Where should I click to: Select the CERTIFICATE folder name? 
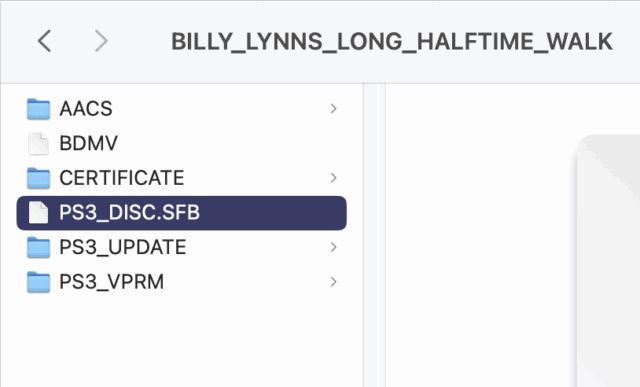click(122, 178)
